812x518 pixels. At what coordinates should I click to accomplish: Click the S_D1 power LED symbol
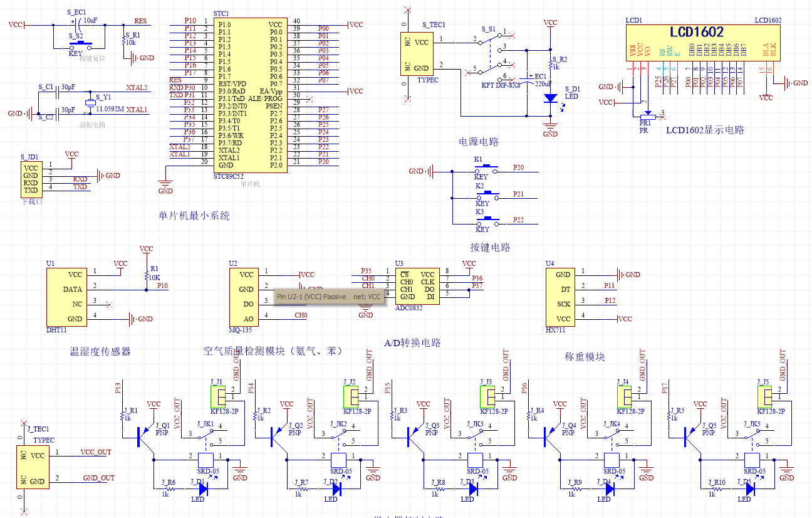551,98
